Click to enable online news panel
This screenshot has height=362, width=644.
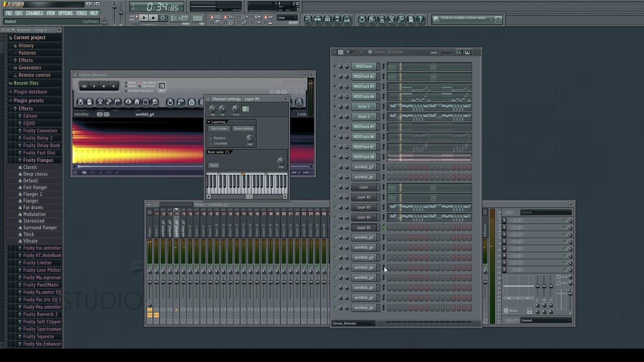tap(467, 19)
